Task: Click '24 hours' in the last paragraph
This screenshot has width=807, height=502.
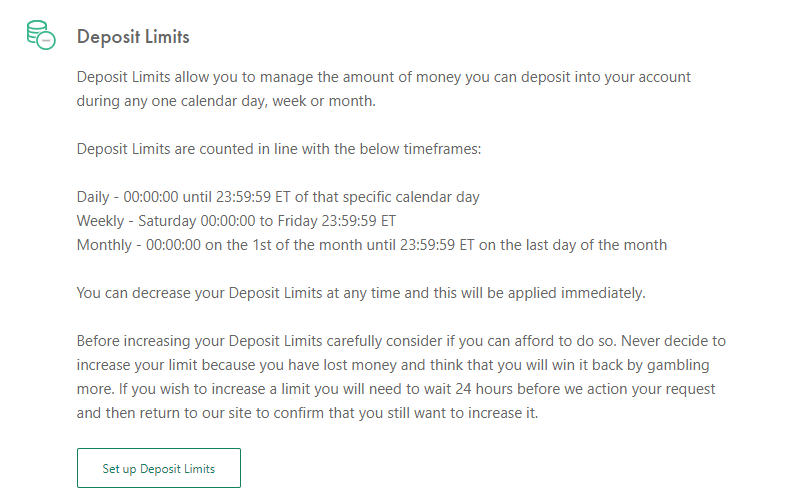Action: (x=484, y=389)
